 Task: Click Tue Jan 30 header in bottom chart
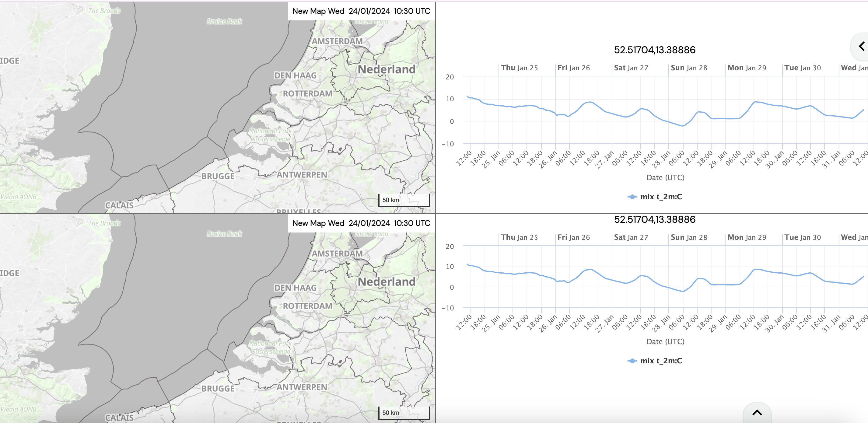point(802,237)
